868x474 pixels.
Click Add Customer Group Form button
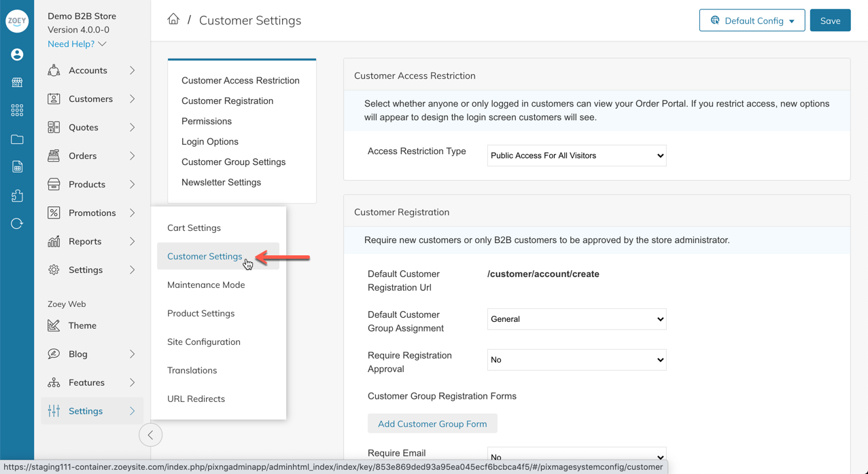[x=432, y=424]
